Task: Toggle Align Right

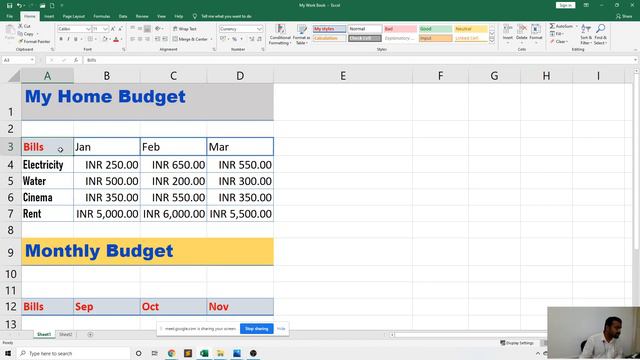Action: pyautogui.click(x=147, y=39)
